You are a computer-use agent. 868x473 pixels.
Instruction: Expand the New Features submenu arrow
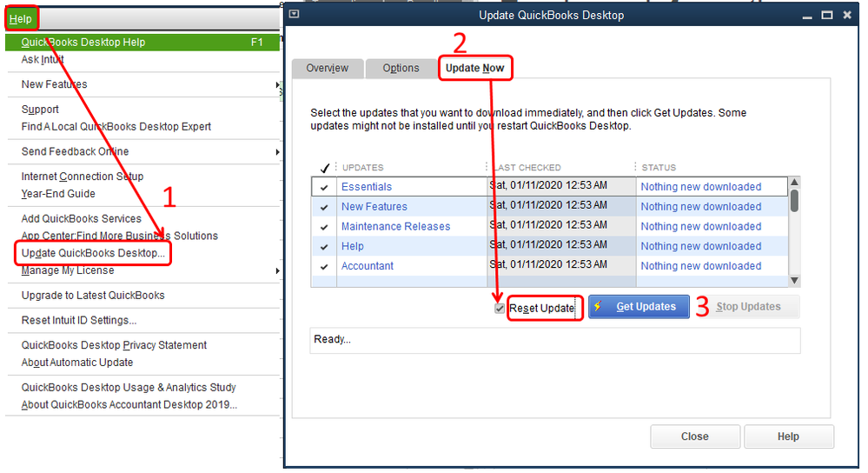point(277,84)
